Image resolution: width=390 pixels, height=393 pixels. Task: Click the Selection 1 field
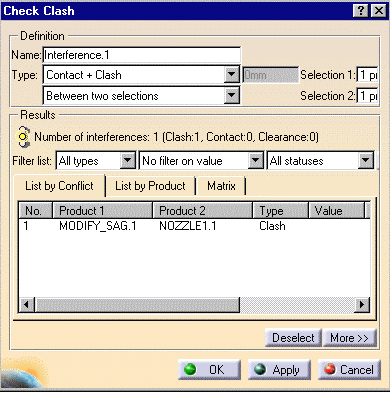pyautogui.click(x=367, y=75)
